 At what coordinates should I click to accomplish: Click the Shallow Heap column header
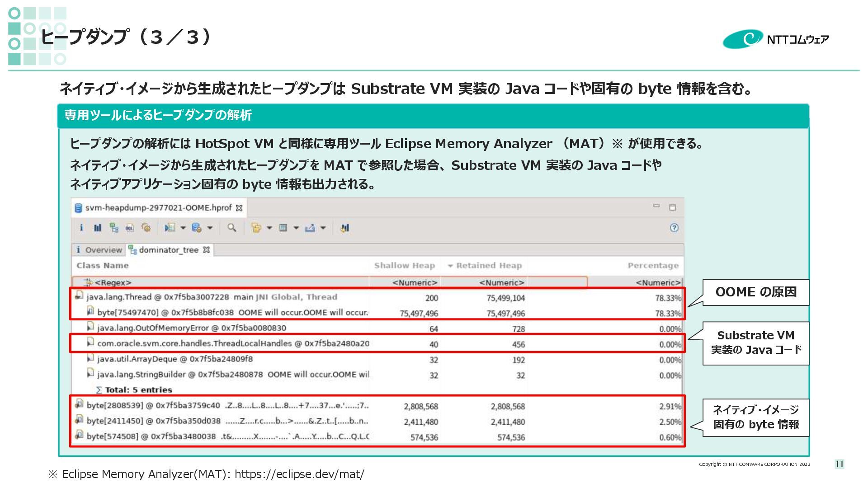tap(404, 266)
